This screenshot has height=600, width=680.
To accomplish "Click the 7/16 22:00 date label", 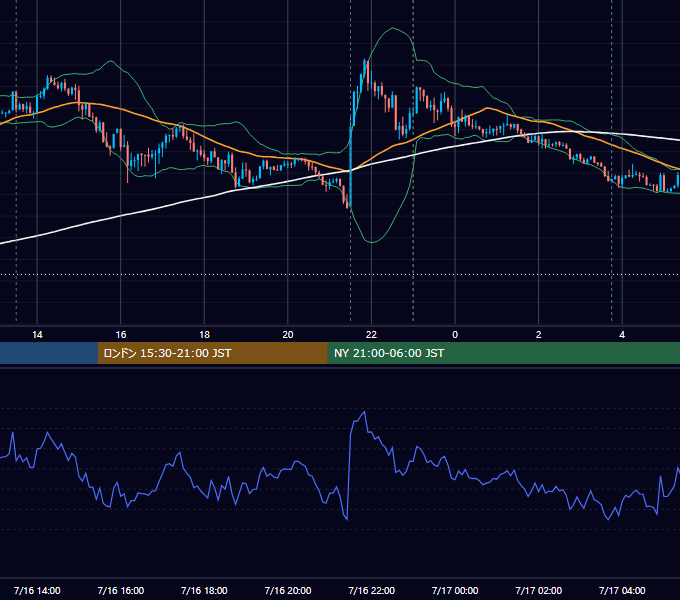I will click(371, 590).
